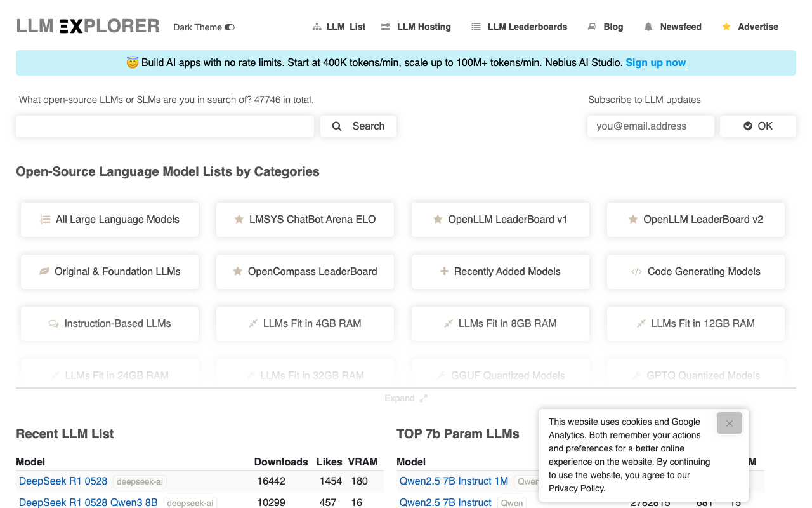Viewport: 812px width, 508px height.
Task: Open Recently Added Models category
Action: tap(501, 272)
